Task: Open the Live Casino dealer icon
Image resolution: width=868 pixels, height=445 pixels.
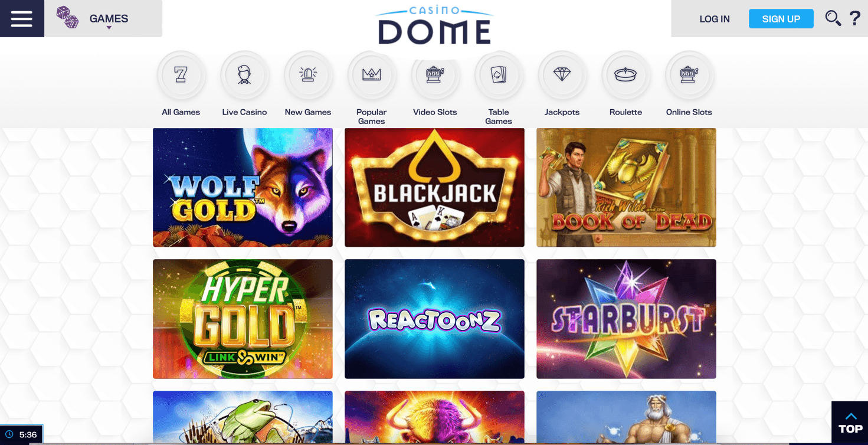Action: (x=244, y=75)
